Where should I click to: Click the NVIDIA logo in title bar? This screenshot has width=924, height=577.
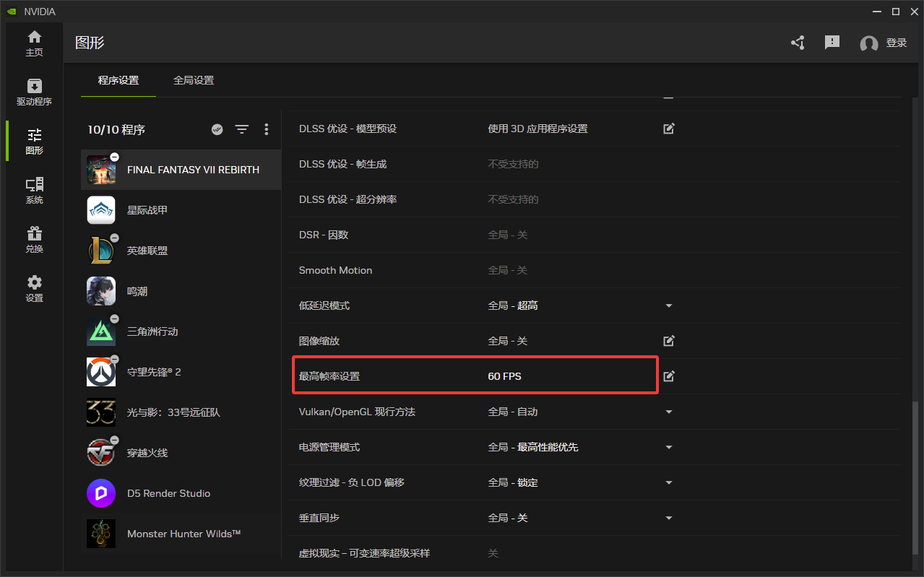(10, 11)
